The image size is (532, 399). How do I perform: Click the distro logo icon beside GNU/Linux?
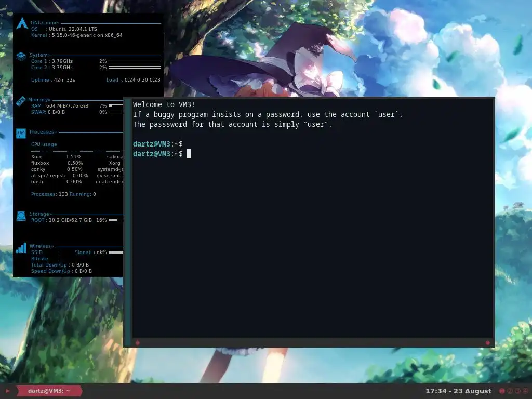pos(22,23)
